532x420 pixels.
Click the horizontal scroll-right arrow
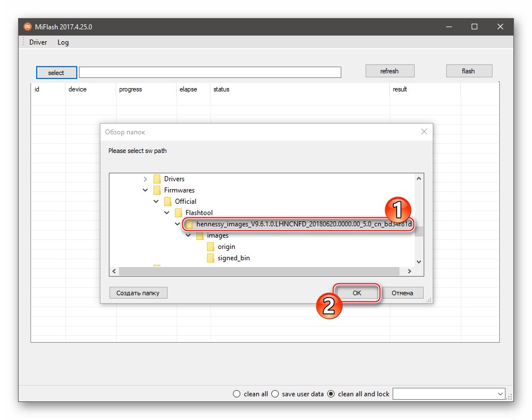click(x=410, y=272)
